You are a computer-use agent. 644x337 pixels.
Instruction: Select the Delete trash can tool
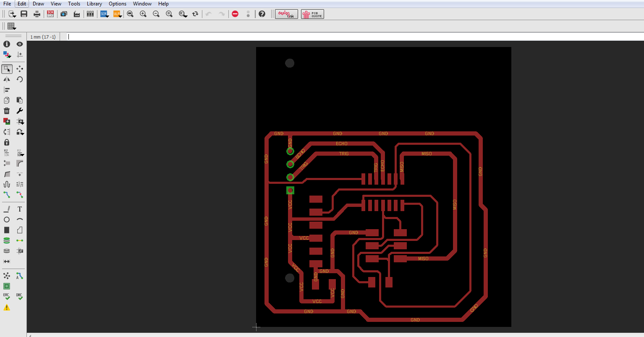point(7,111)
